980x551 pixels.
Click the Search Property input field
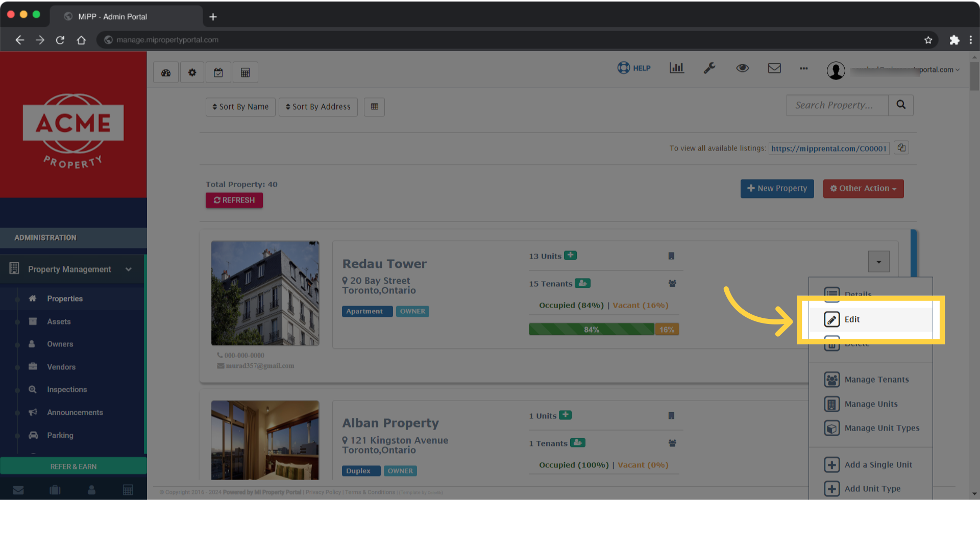pyautogui.click(x=837, y=105)
